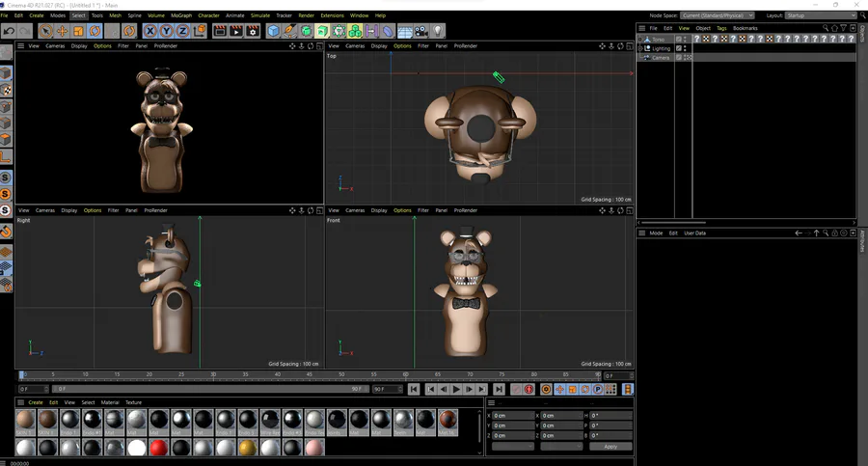Select the Scale tool
Screen dimensions: 868x466
tap(79, 31)
